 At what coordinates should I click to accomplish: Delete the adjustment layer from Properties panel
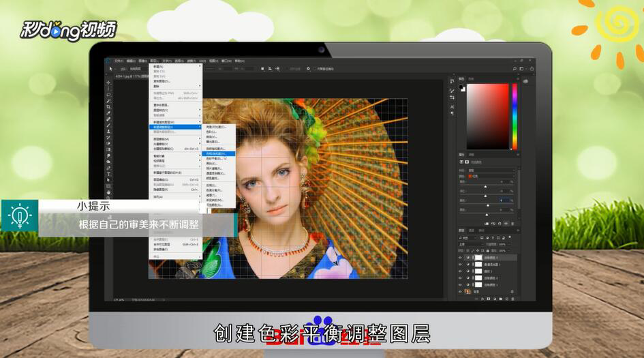(512, 224)
